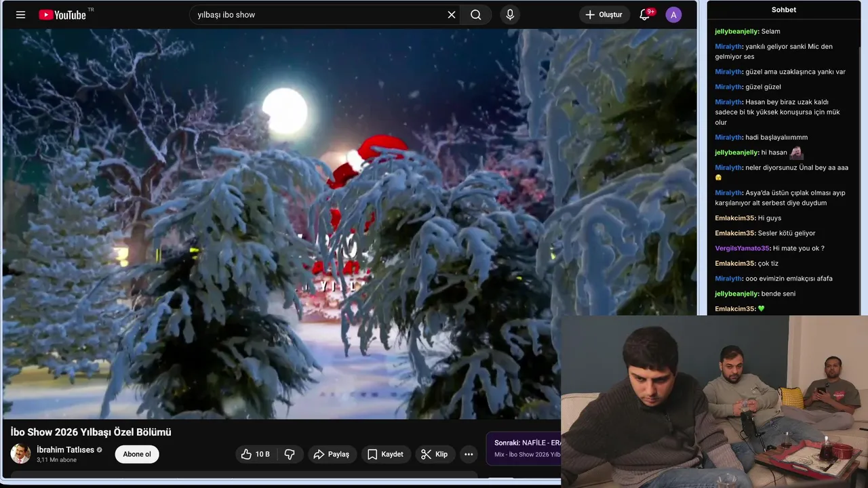Open the YouTube hamburger guide menu

tap(20, 15)
